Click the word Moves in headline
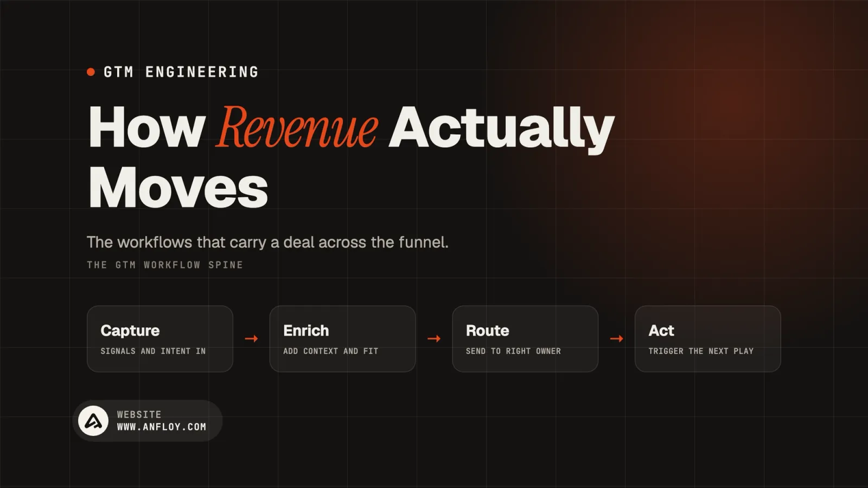The width and height of the screenshot is (868, 488). tap(178, 188)
